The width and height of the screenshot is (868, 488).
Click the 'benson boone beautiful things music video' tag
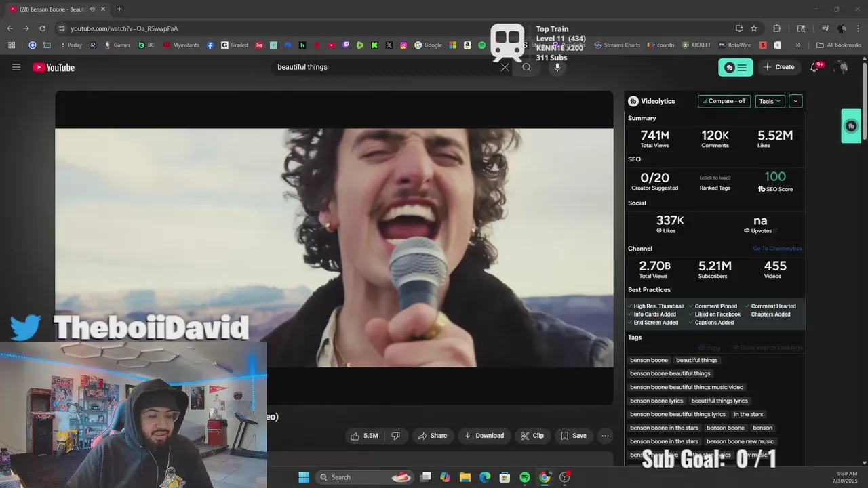687,387
